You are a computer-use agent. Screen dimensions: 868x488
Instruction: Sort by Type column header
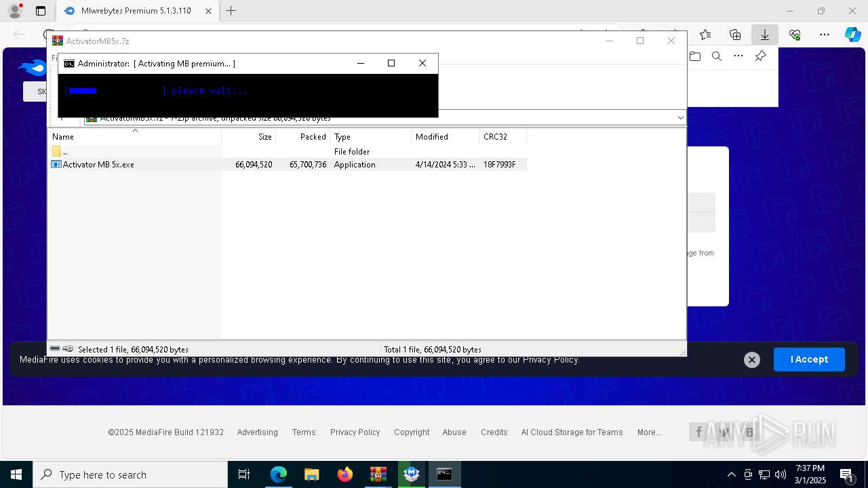point(371,136)
